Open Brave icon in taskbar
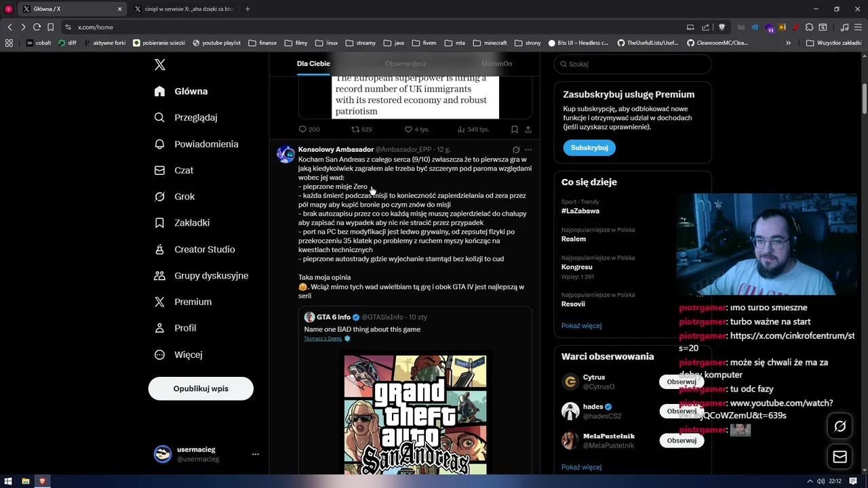 point(42,481)
